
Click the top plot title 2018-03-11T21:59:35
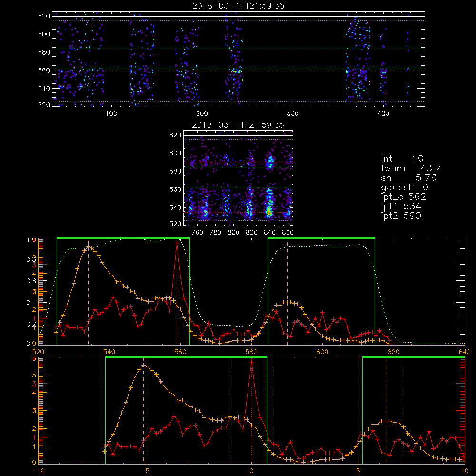click(x=238, y=6)
